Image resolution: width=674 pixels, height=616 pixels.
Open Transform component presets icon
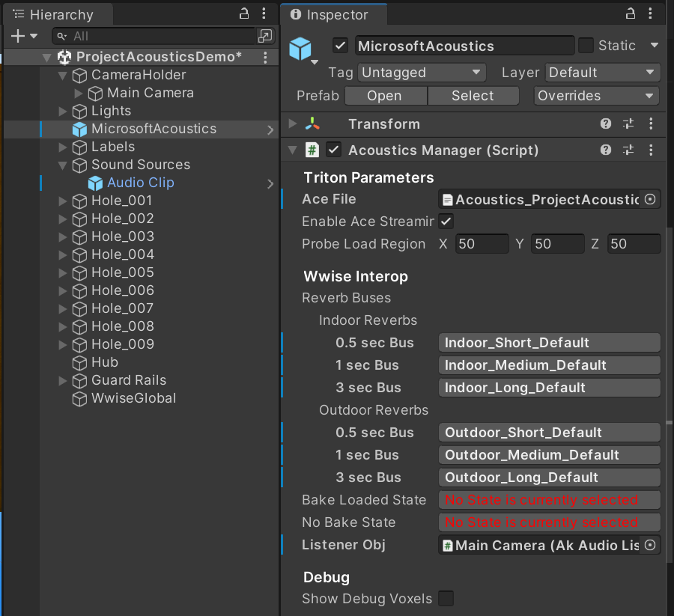628,123
